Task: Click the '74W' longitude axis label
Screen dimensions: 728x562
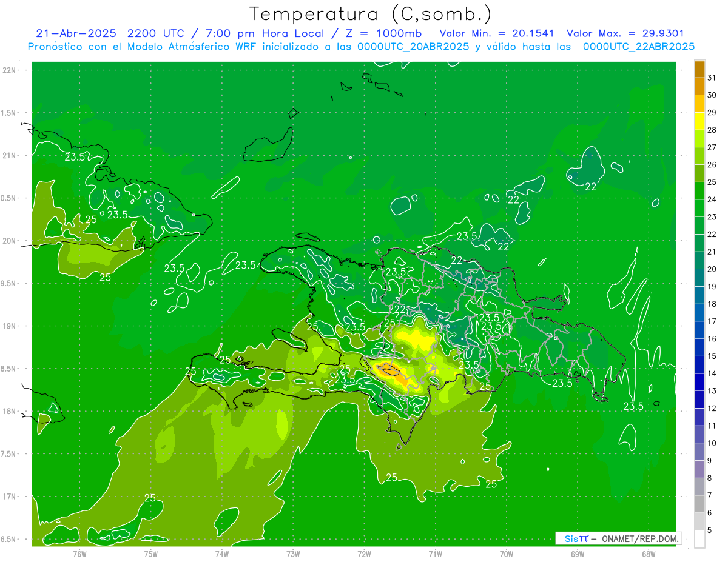Action: point(222,554)
